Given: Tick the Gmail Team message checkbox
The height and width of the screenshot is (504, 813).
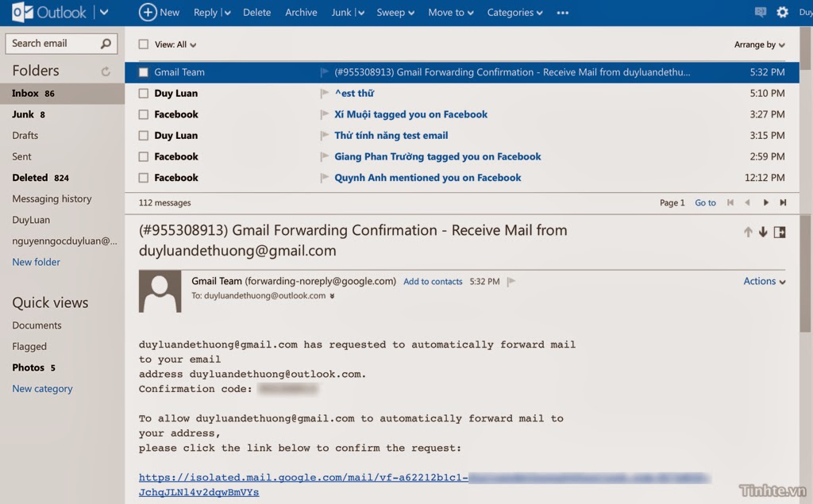Looking at the screenshot, I should coord(143,72).
